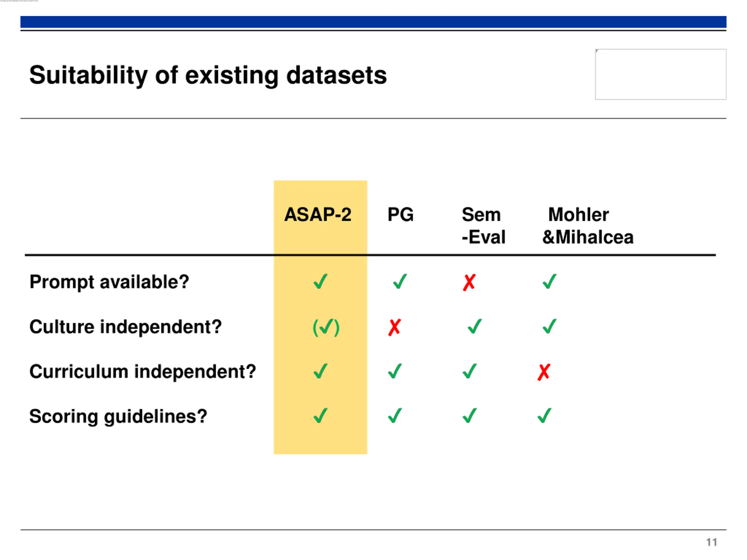Screen dimensions: 747x560
Task: Click the Mohler & Mihalcea column header
Action: pos(588,225)
